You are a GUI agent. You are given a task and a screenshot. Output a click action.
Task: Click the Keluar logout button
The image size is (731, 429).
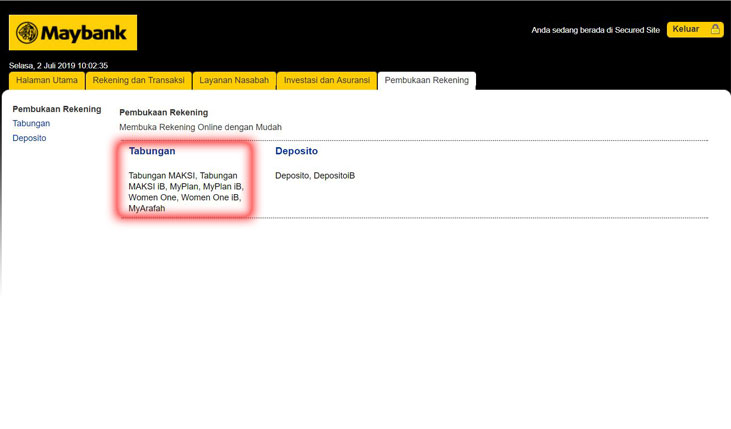[x=695, y=29]
